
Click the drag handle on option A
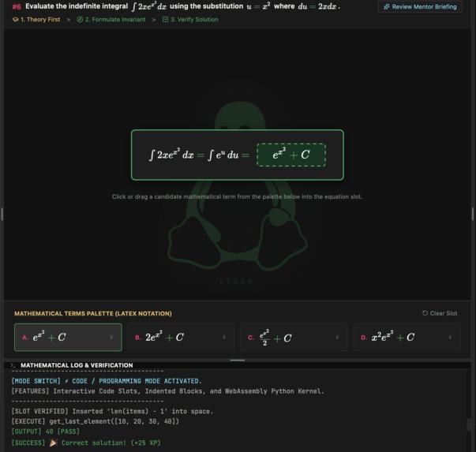click(x=111, y=338)
